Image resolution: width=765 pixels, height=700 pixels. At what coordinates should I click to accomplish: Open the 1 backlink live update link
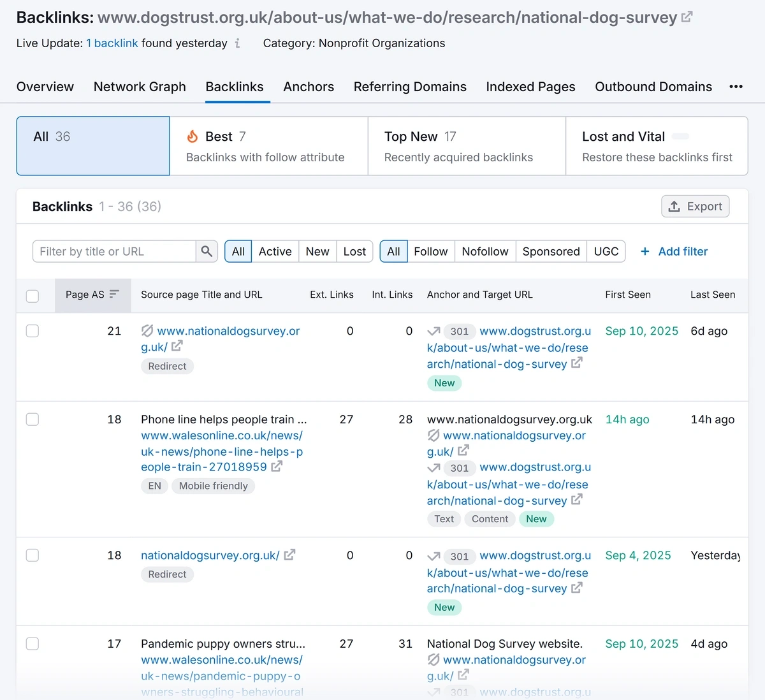[112, 43]
